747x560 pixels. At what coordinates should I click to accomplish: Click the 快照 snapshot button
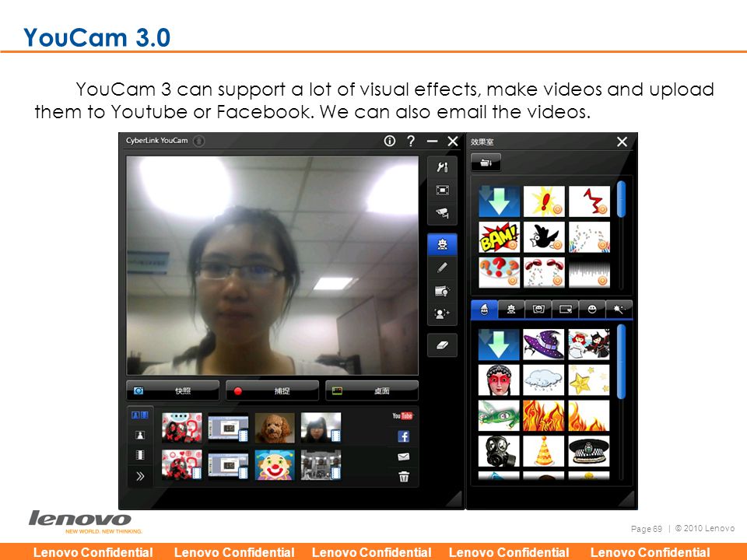pos(173,391)
